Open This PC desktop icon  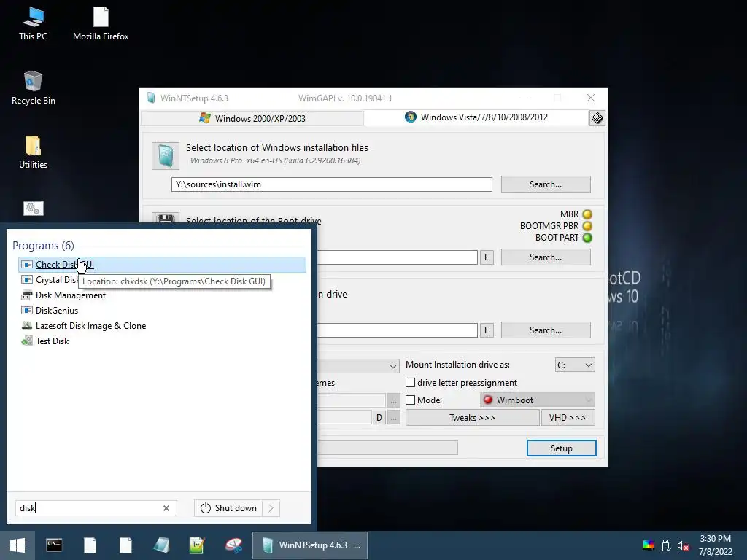[x=33, y=24]
